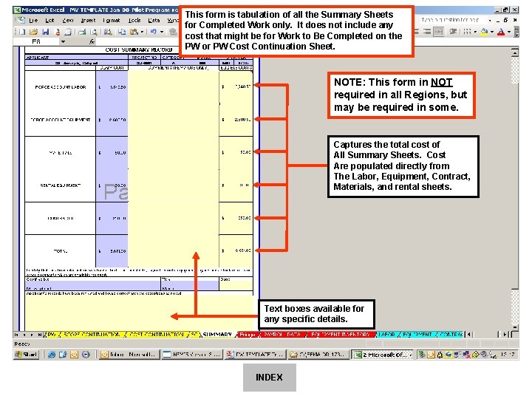
Task: Click the vertical scrollbar up arrow
Action: tap(515, 53)
